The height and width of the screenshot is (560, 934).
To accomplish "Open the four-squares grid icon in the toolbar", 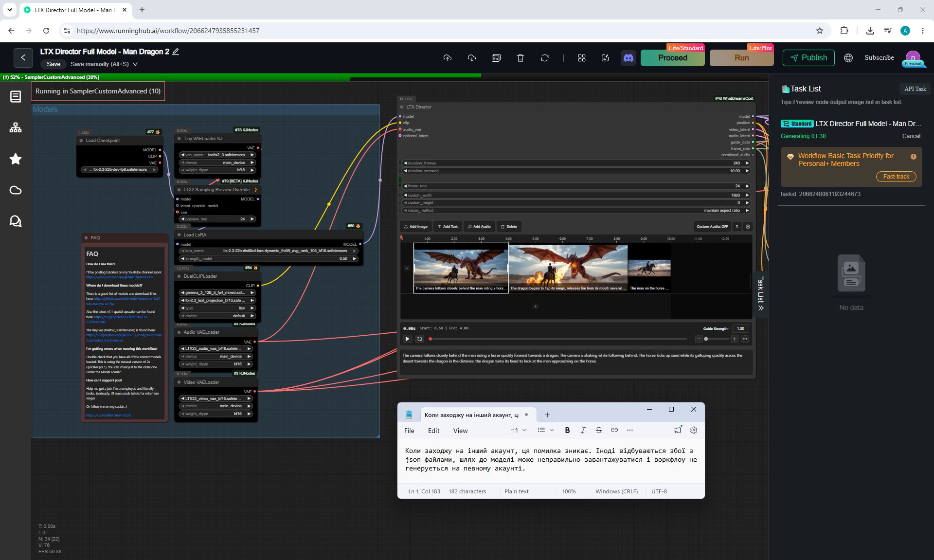I will (x=582, y=58).
